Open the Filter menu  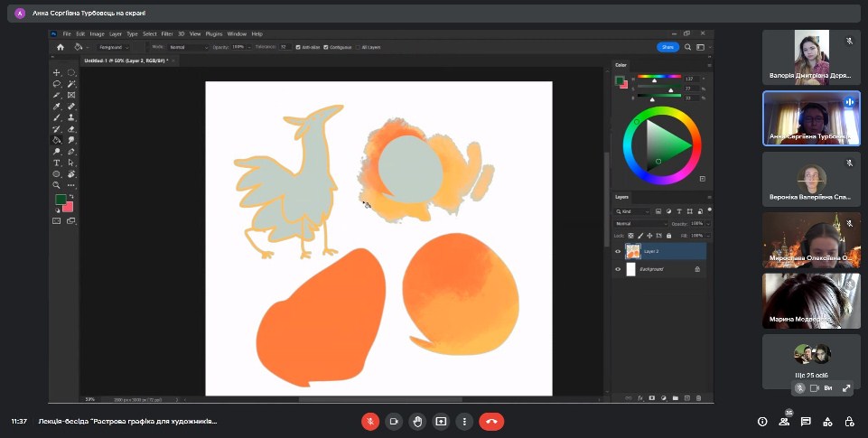click(x=166, y=34)
